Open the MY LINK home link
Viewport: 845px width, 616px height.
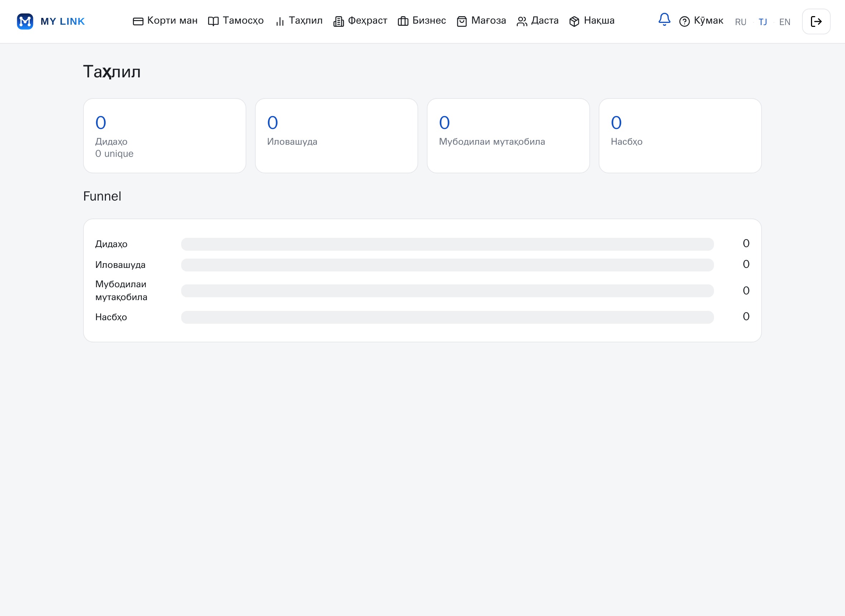point(51,21)
